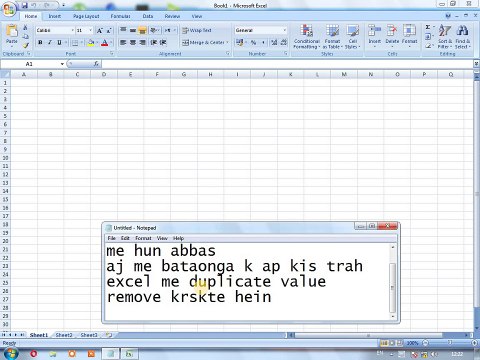Click the Save icon in Quick Access Toolbar
Image resolution: width=480 pixels, height=360 pixels.
point(24,5)
